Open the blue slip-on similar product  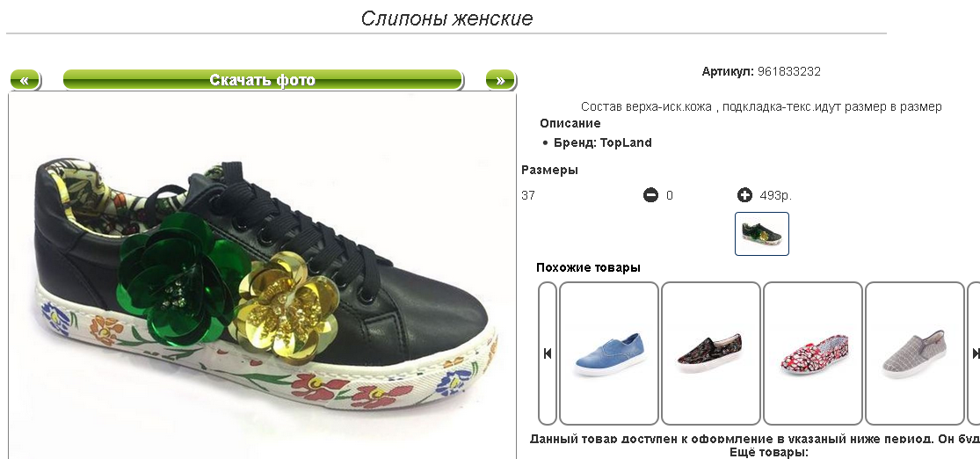pyautogui.click(x=609, y=353)
